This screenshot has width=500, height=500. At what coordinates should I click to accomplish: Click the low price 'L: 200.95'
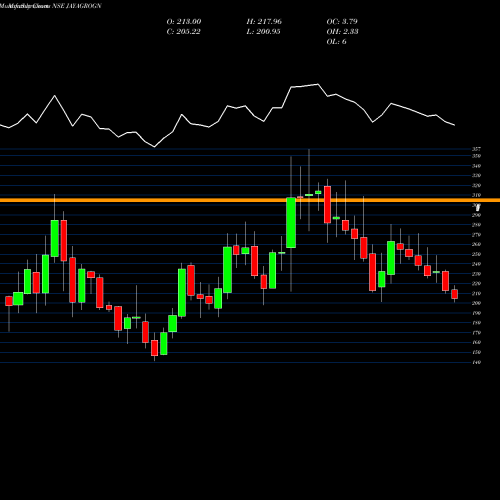click(x=263, y=32)
